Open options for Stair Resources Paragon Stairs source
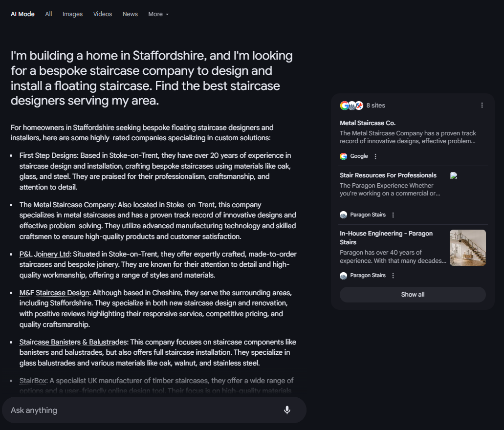This screenshot has height=430, width=504. 393,215
